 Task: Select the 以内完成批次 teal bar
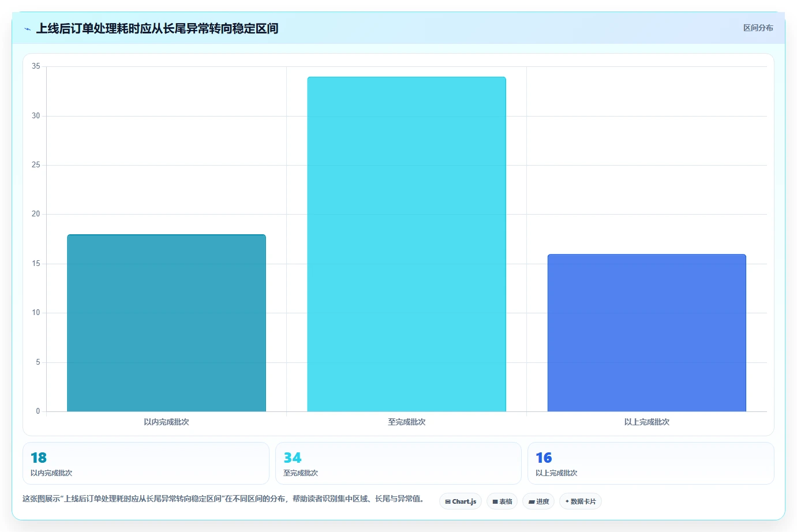click(166, 323)
